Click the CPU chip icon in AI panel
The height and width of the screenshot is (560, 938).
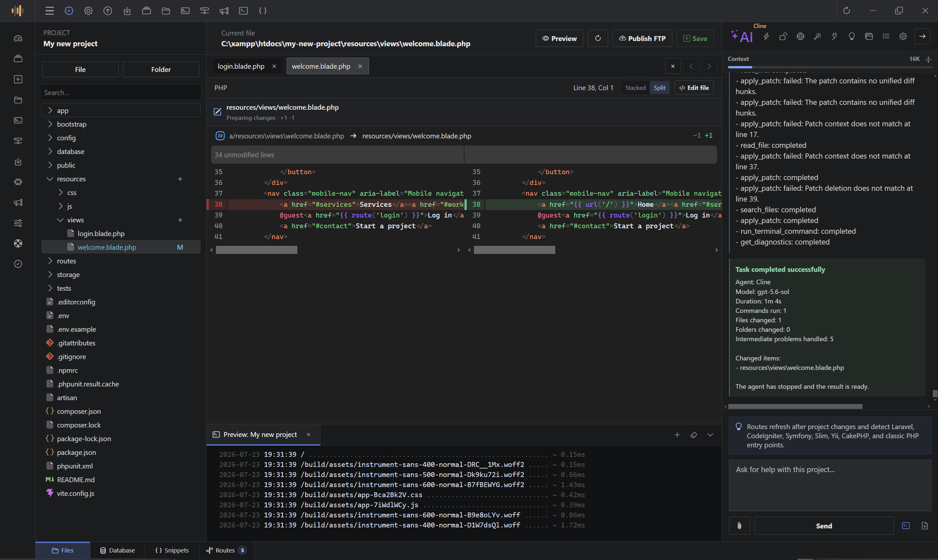(x=800, y=36)
